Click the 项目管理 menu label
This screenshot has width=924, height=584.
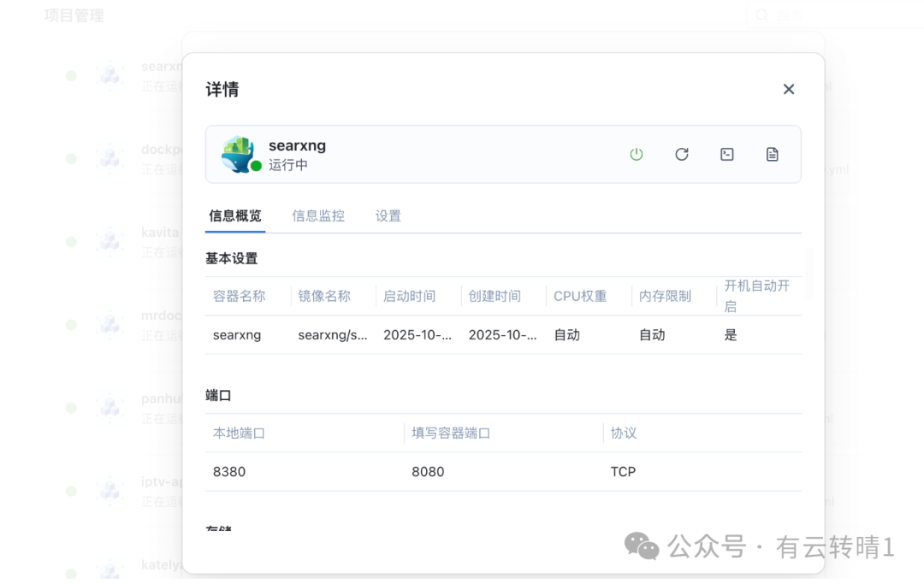click(x=74, y=14)
